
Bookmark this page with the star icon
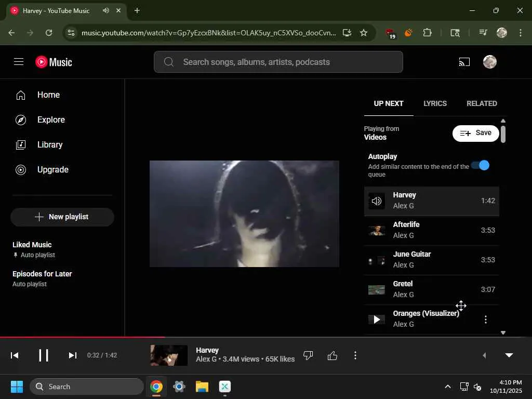click(x=364, y=33)
